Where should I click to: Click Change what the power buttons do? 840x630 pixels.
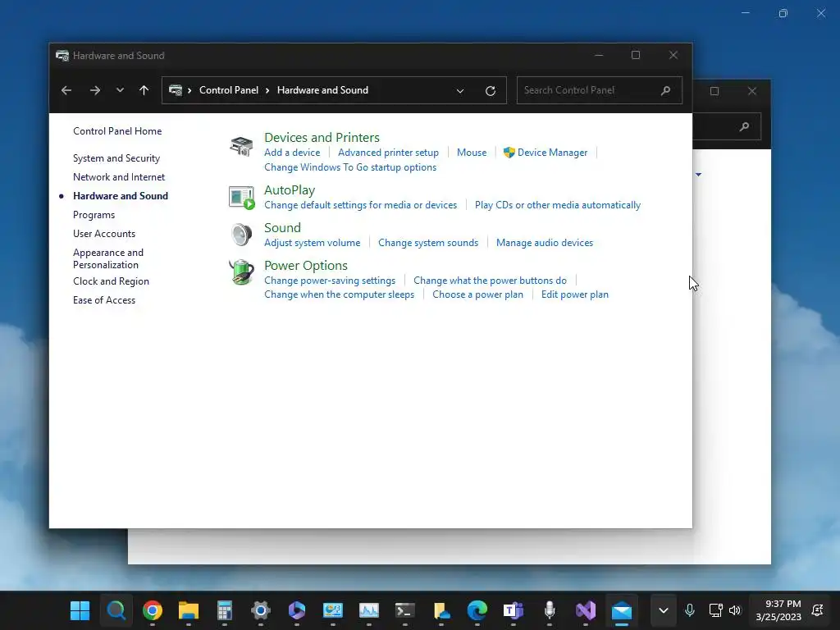(x=491, y=281)
